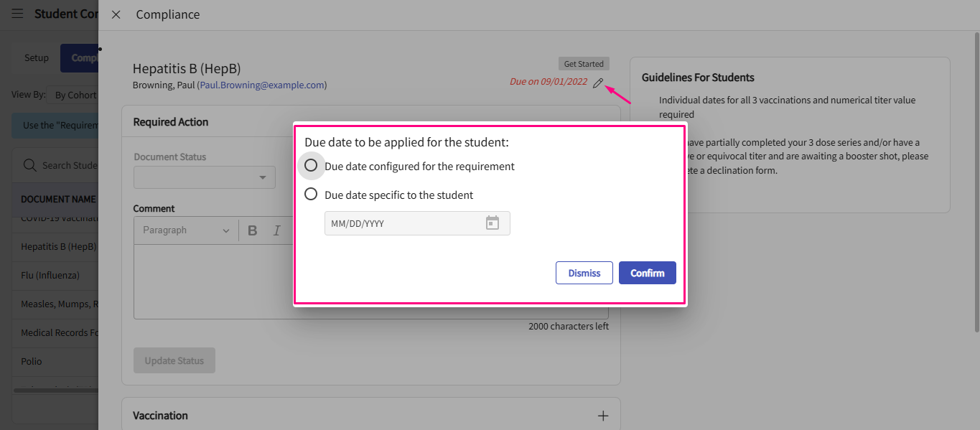Open the Paragraph style dropdown
This screenshot has width=980, height=430.
[185, 230]
